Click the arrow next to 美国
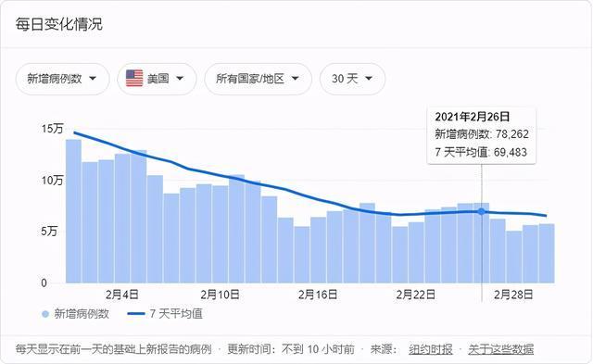The width and height of the screenshot is (593, 364). (180, 78)
